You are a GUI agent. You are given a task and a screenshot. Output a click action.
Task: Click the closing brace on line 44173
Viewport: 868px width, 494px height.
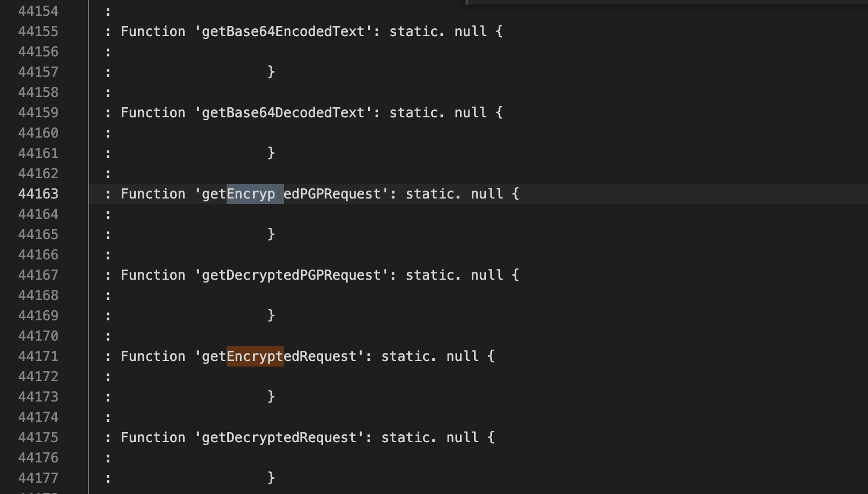[271, 397]
